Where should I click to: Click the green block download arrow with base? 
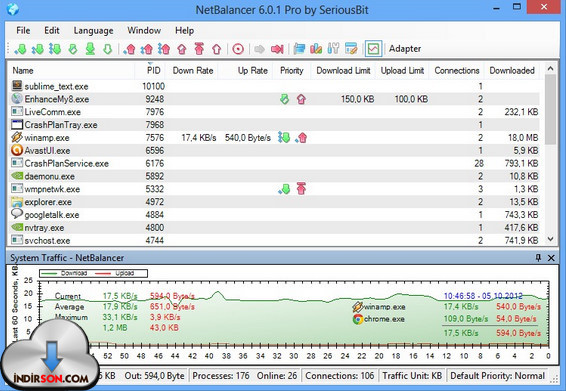tap(90, 49)
